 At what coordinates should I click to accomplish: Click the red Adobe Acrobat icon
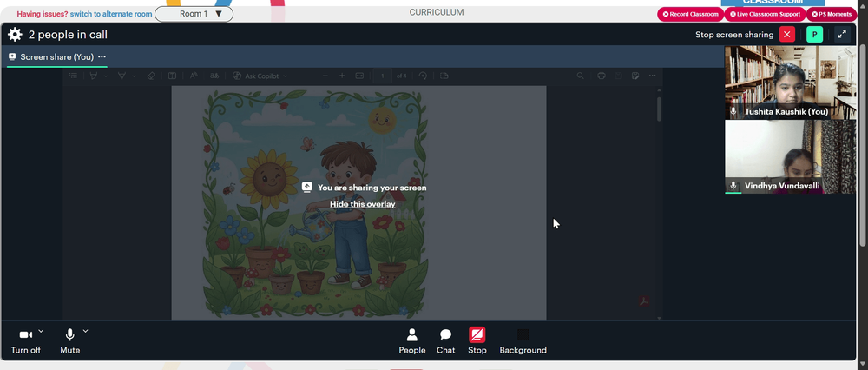(644, 301)
